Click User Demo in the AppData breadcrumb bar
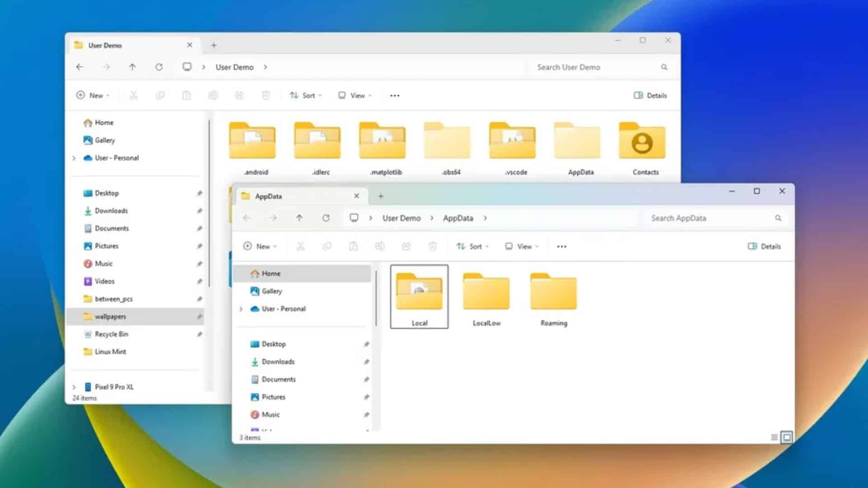Screen dimensions: 868x488 pos(401,218)
